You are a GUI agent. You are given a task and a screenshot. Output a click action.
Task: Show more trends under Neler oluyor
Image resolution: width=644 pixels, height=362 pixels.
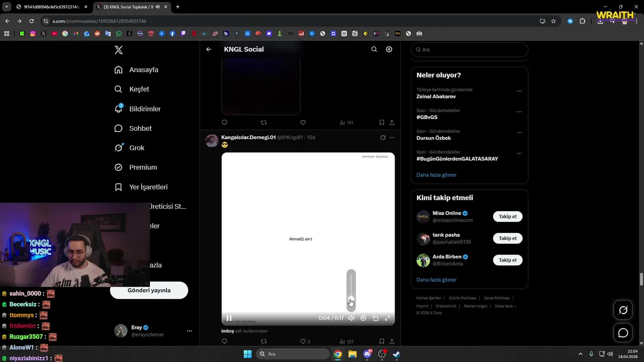[437, 175]
